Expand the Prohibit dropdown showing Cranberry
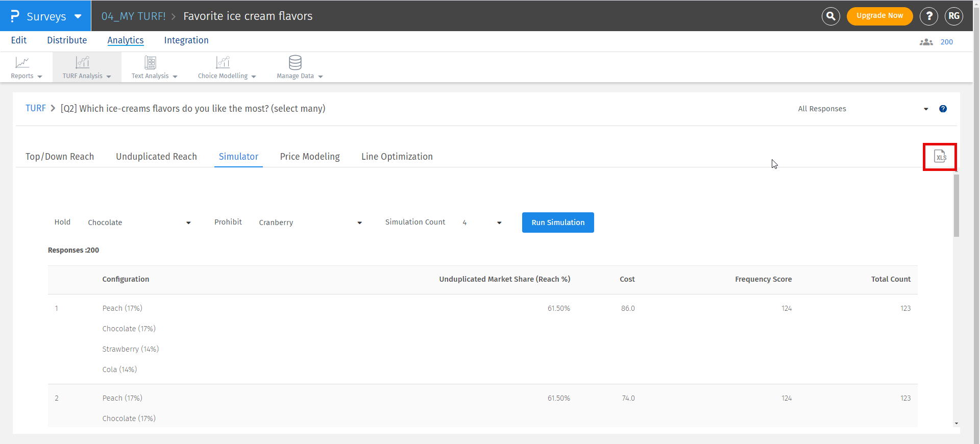Screen dimensions: 980x444 coord(310,223)
